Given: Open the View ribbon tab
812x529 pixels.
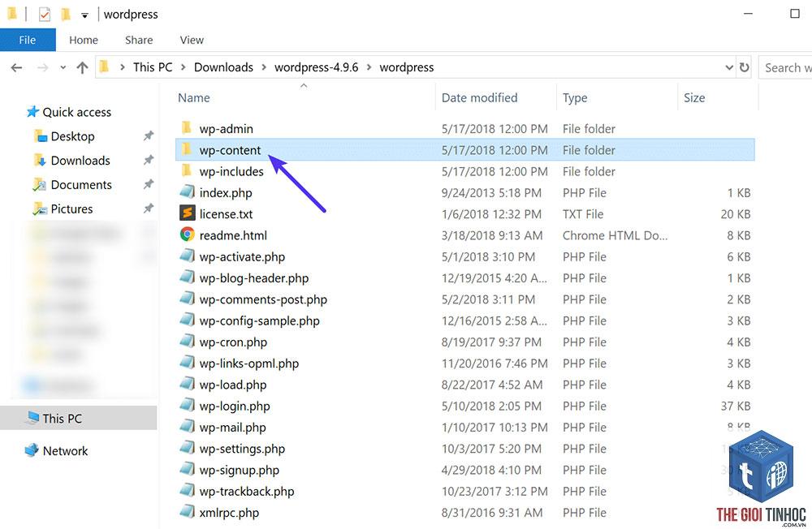Looking at the screenshot, I should [192, 40].
